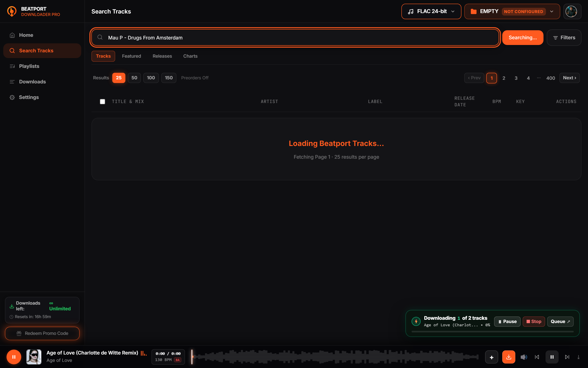Switch to the Releases tab
This screenshot has width=588, height=368.
[x=162, y=56]
